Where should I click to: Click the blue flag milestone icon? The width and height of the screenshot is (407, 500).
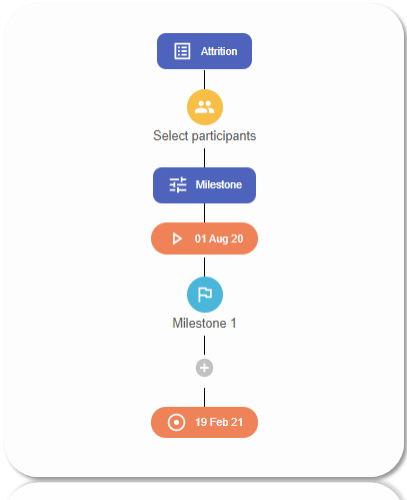click(x=205, y=295)
